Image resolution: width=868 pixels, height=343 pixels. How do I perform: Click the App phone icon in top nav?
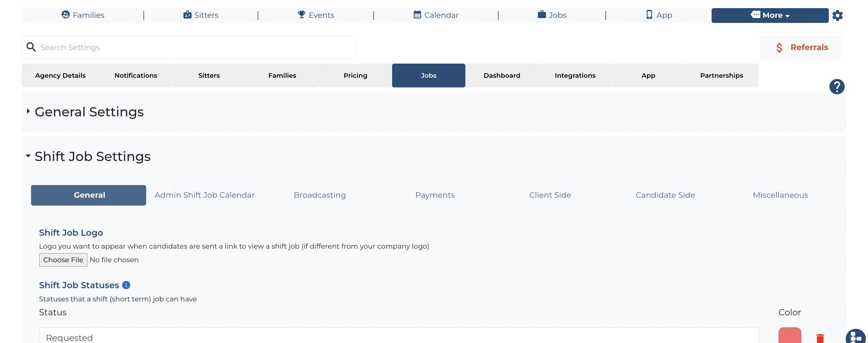649,14
